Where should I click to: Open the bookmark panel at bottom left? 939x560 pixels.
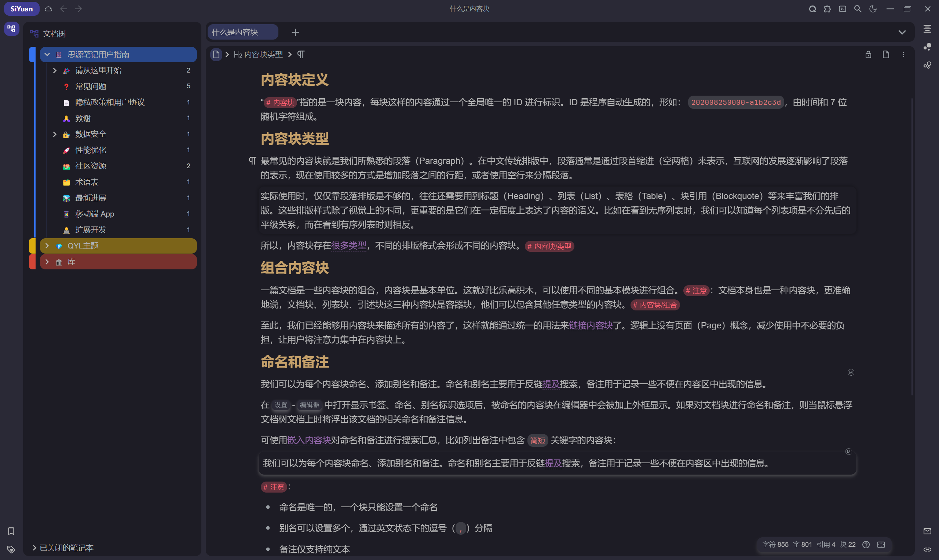(11, 531)
